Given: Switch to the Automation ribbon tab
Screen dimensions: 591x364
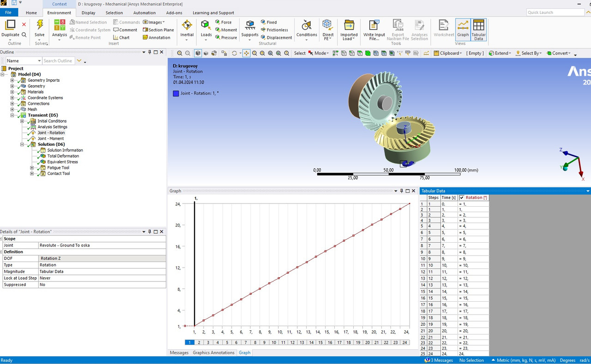Looking at the screenshot, I should click(x=144, y=12).
